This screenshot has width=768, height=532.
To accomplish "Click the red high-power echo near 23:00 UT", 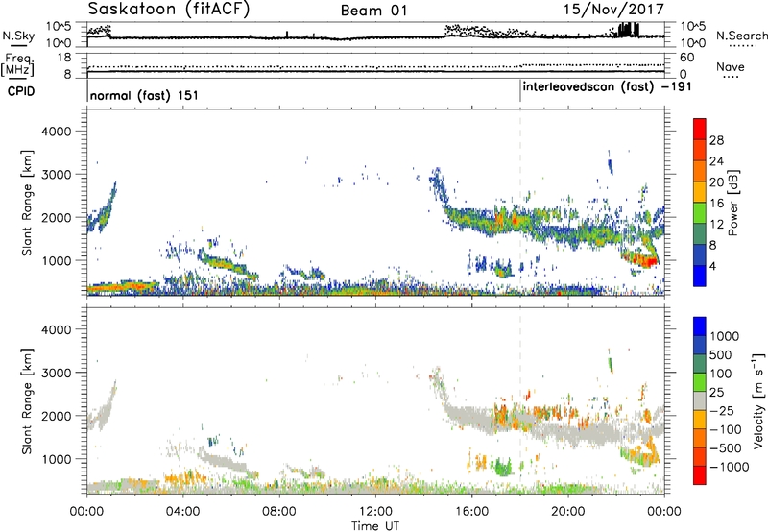I will [x=644, y=261].
